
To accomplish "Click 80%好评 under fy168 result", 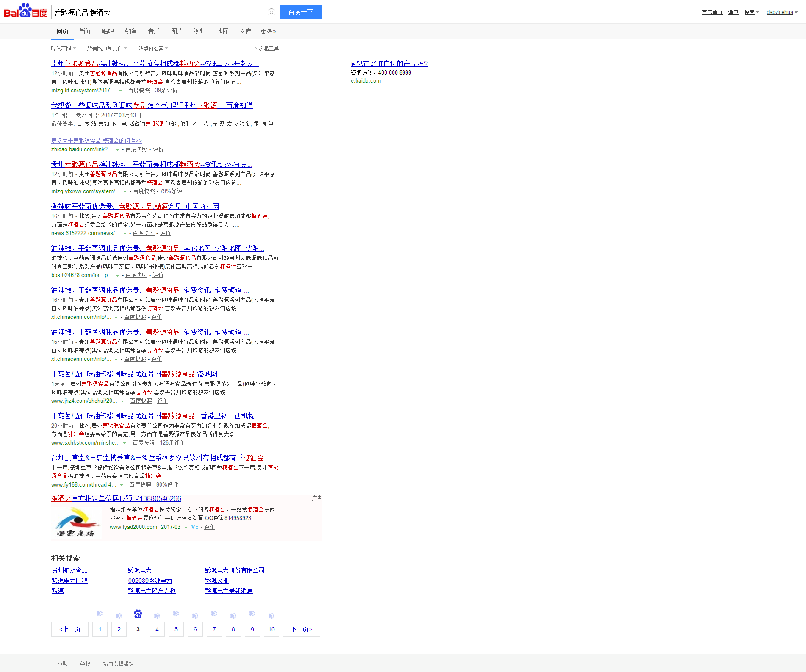I will point(167,485).
